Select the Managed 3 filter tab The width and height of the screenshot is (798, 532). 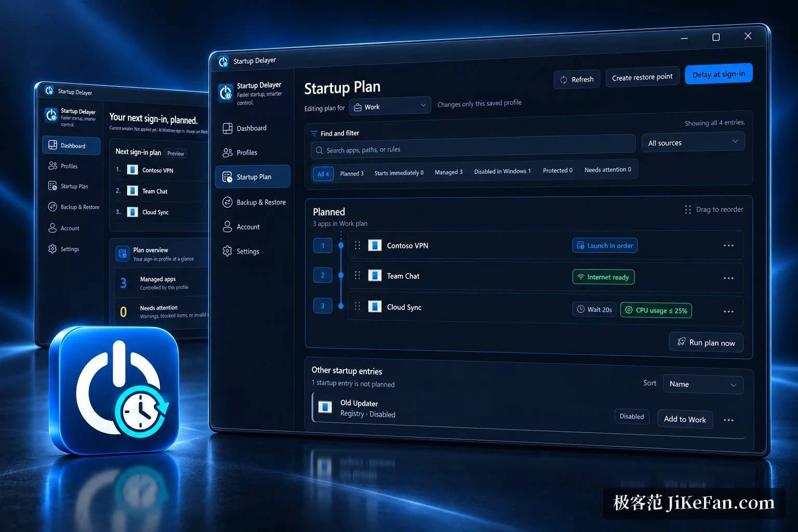[448, 172]
